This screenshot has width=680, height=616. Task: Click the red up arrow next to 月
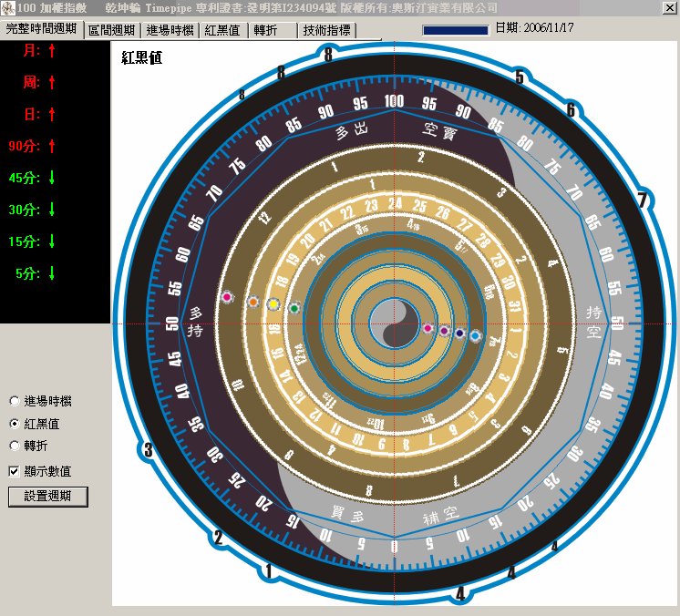52,51
